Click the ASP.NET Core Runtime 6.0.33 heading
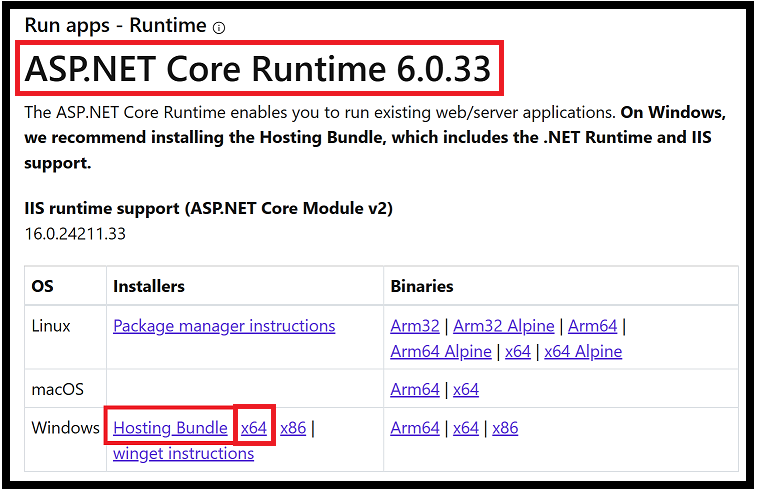 (258, 69)
